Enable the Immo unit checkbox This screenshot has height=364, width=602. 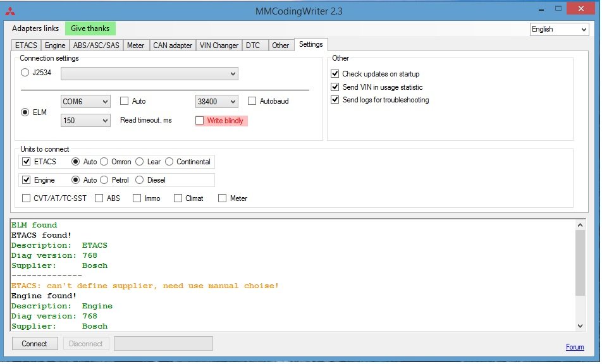[137, 198]
